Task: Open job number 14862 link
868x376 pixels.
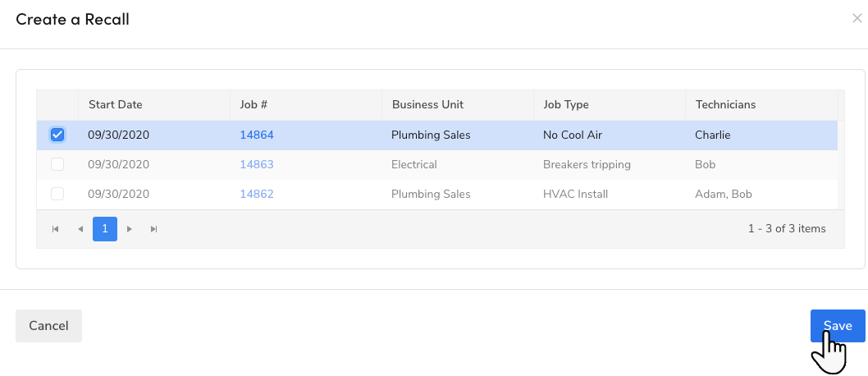Action: [x=256, y=194]
